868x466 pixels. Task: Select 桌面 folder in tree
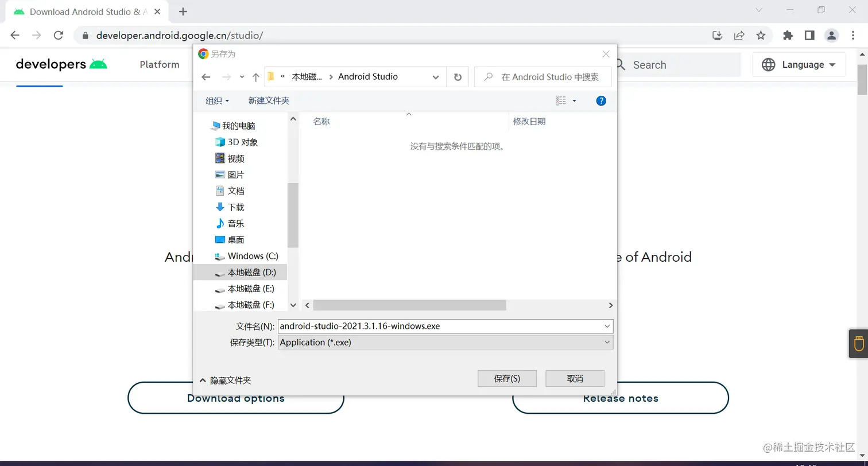click(x=230, y=240)
